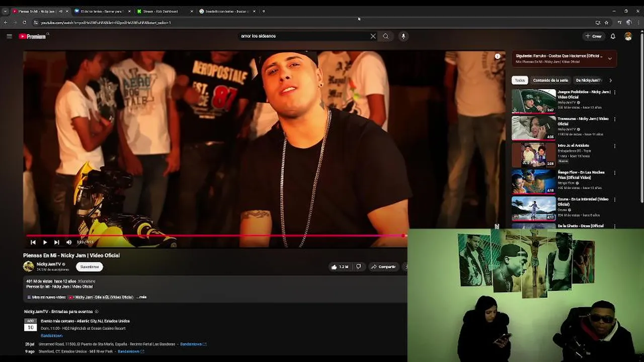Subscribe to NickyJamTV channel
This screenshot has height=362, width=644.
click(x=90, y=267)
